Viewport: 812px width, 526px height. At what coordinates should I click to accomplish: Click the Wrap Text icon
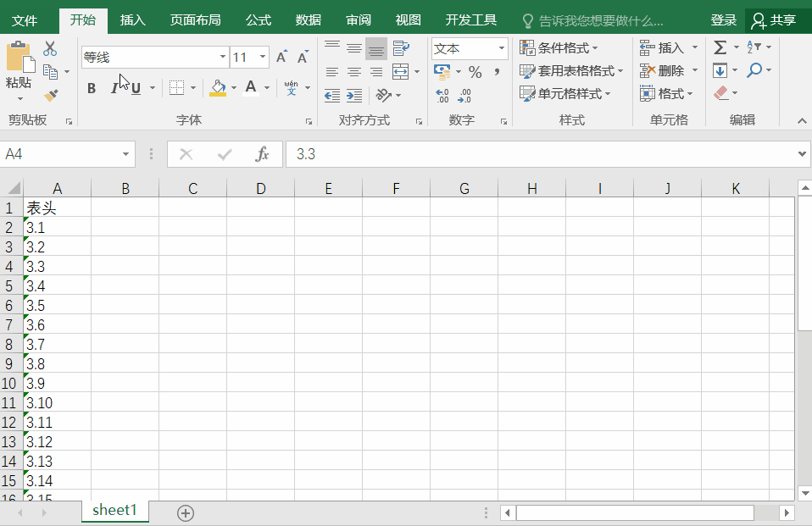point(401,48)
